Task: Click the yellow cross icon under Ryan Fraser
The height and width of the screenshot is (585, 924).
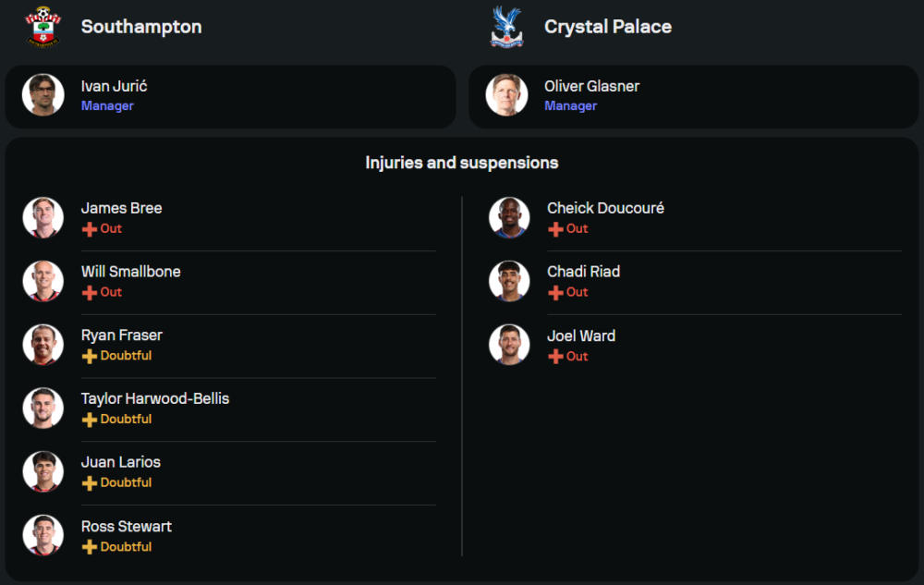Action: [90, 357]
